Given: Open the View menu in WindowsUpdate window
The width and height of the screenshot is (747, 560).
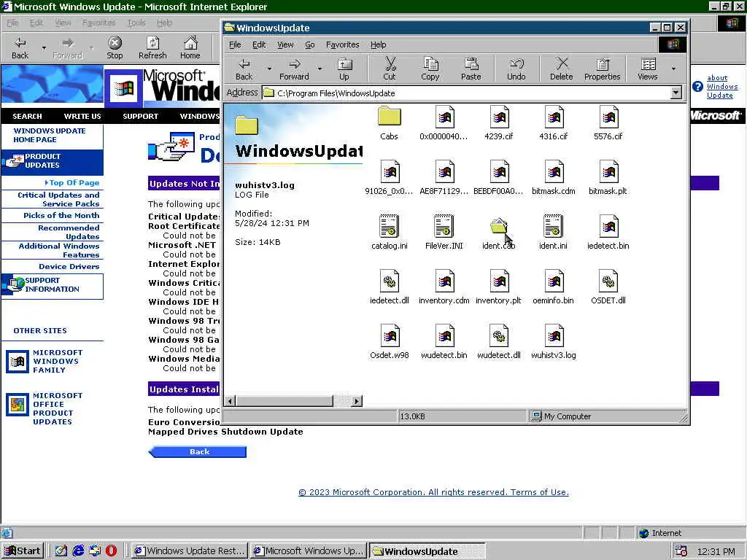Looking at the screenshot, I should point(285,44).
